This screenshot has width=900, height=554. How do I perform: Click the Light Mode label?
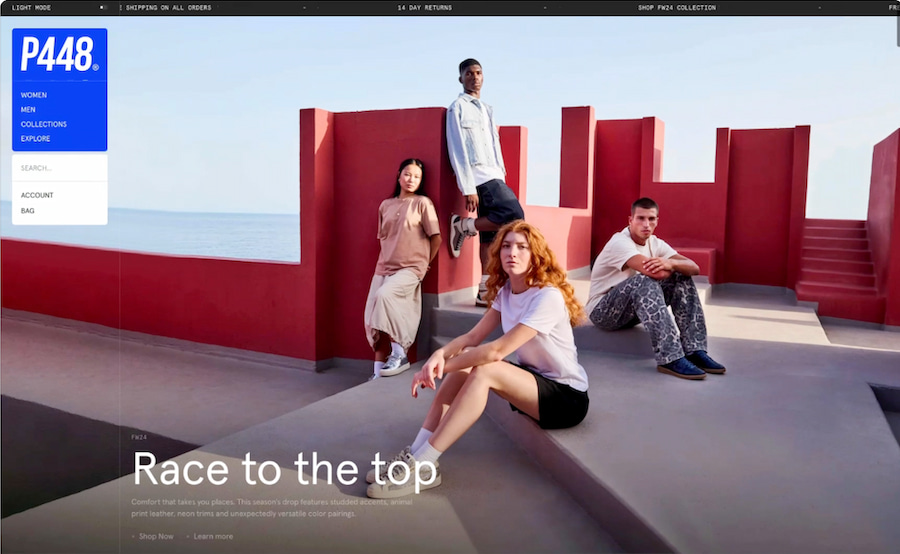(31, 7)
